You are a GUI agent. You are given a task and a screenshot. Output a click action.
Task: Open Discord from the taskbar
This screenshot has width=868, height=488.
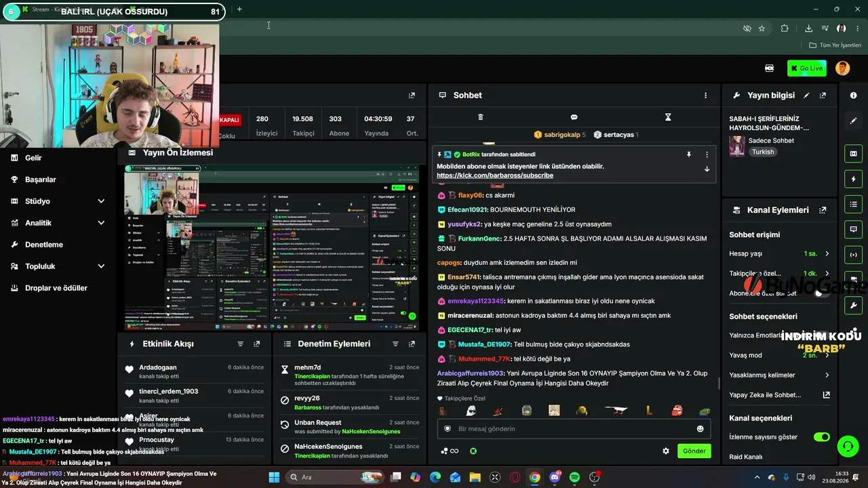click(555, 477)
